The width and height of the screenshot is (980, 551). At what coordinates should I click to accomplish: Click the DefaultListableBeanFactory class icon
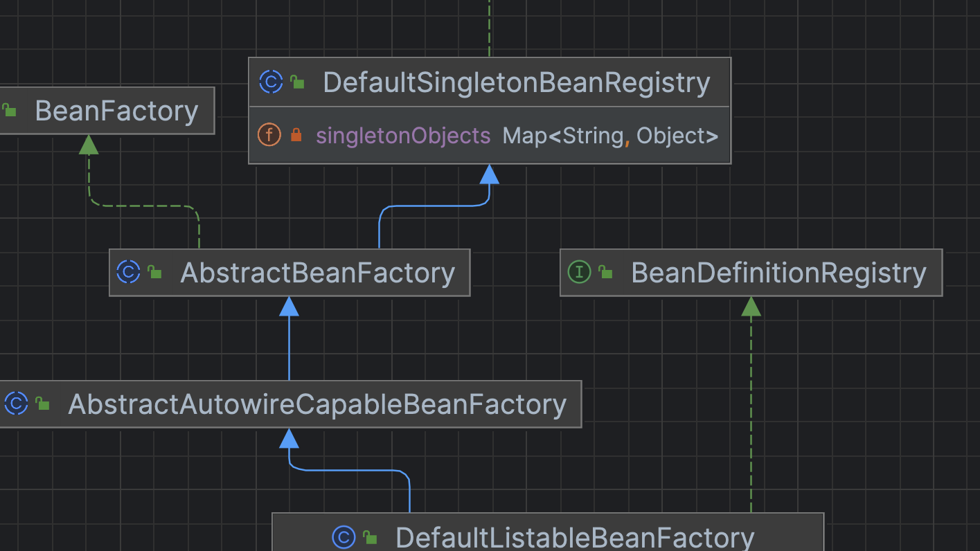344,536
